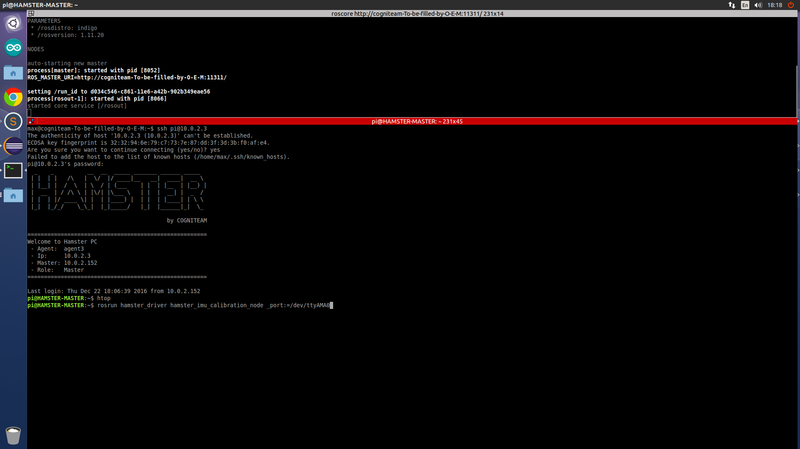Open the sound volume indicator
Image resolution: width=800 pixels, height=449 pixels.
758,5
